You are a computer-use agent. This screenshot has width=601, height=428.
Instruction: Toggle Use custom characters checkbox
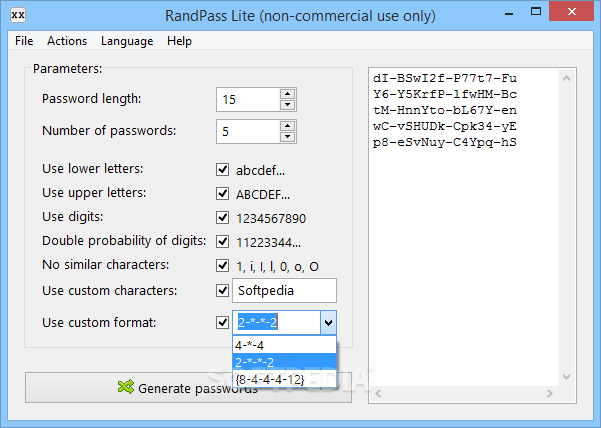pos(222,290)
